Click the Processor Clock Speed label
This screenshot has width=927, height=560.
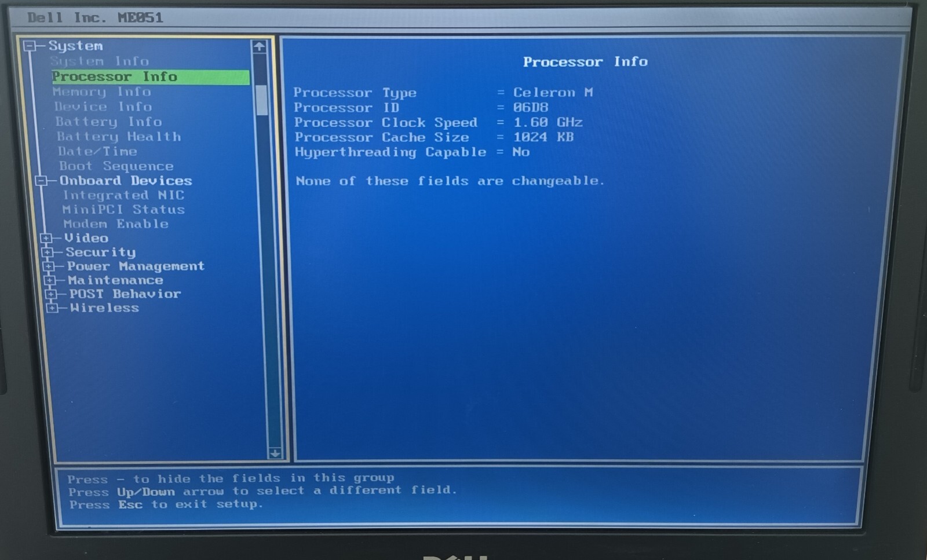[x=386, y=123]
